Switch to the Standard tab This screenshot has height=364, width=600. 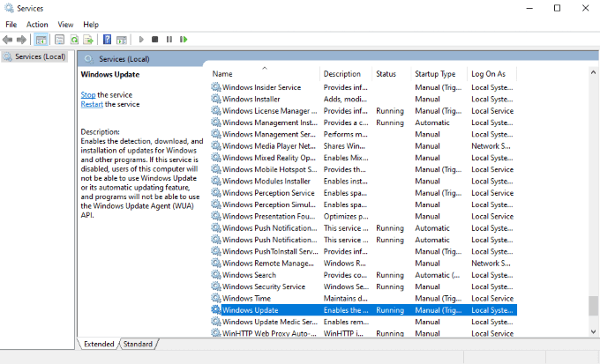click(138, 344)
